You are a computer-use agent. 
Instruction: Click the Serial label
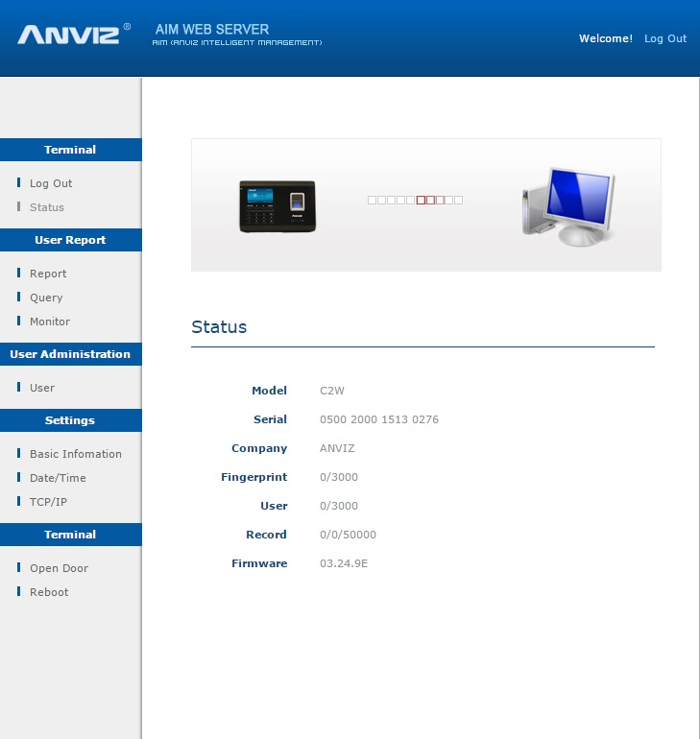[270, 419]
